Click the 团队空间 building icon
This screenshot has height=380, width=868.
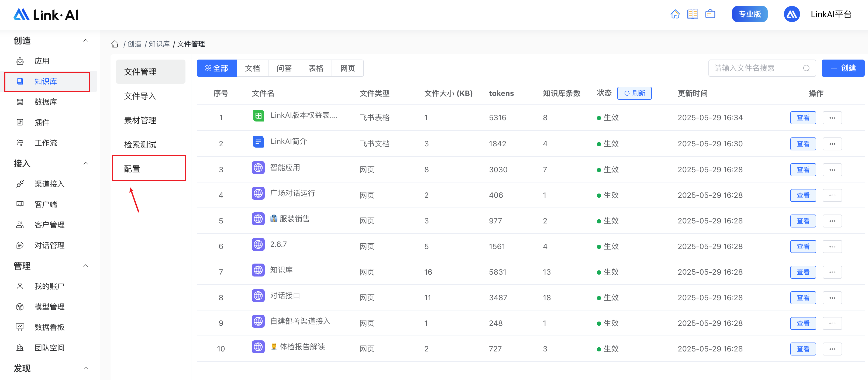pyautogui.click(x=20, y=348)
